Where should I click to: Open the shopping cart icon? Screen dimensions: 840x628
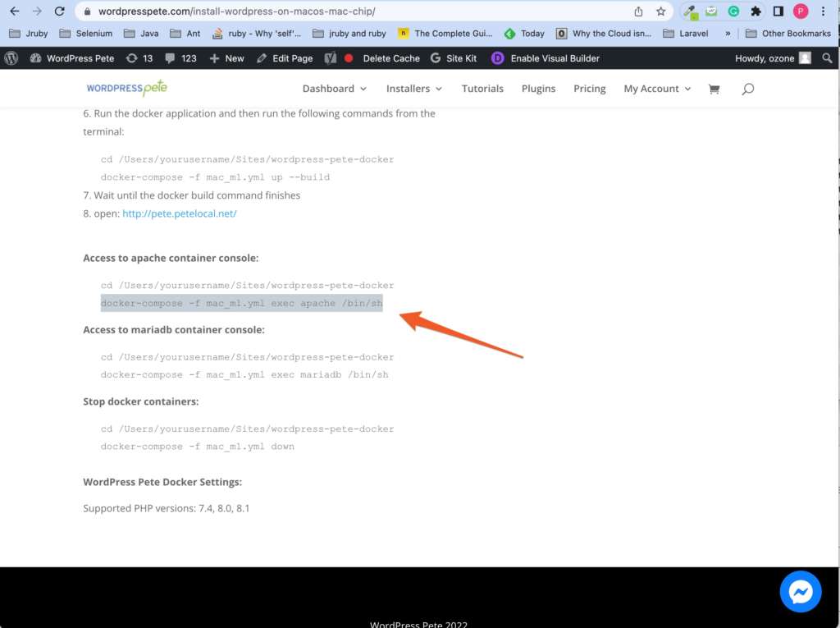714,89
